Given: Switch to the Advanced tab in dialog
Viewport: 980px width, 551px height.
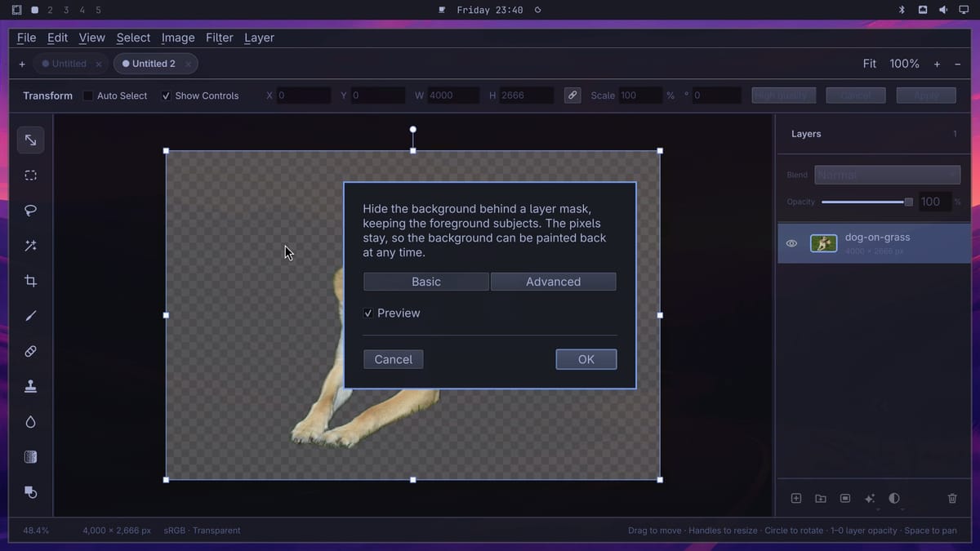Looking at the screenshot, I should [x=553, y=282].
